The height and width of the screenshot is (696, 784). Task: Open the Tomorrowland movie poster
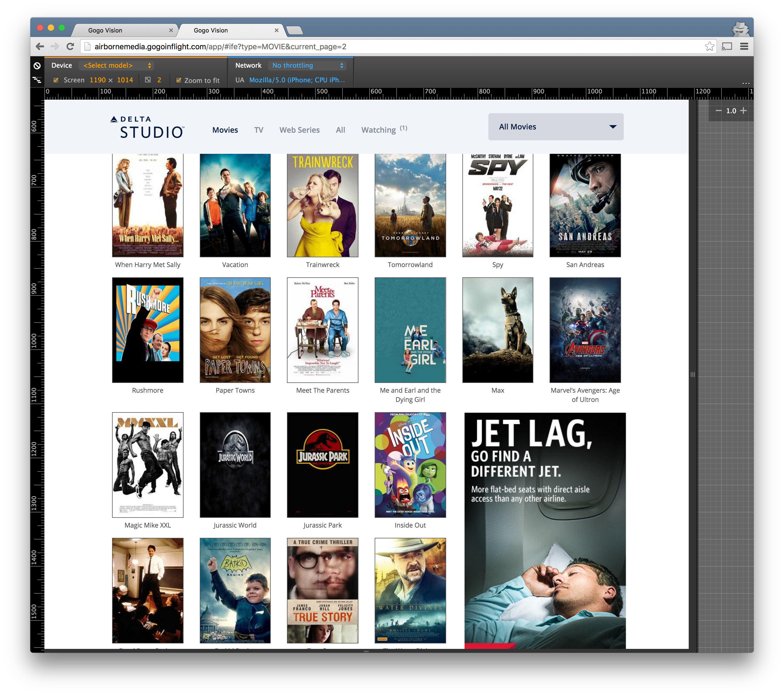click(x=410, y=205)
